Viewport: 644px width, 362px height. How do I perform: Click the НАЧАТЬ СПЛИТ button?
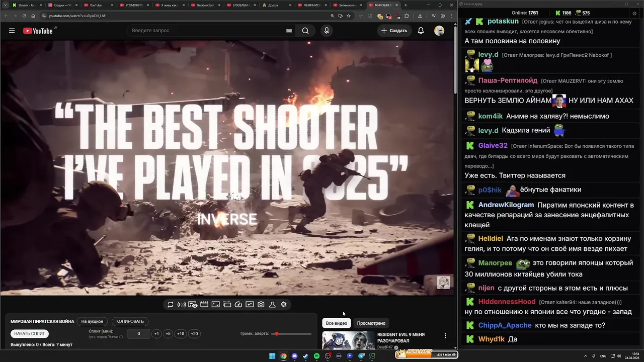coord(30,333)
